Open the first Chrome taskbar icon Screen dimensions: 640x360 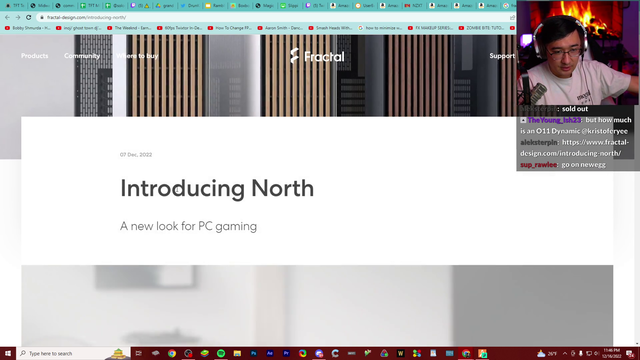[x=172, y=353]
